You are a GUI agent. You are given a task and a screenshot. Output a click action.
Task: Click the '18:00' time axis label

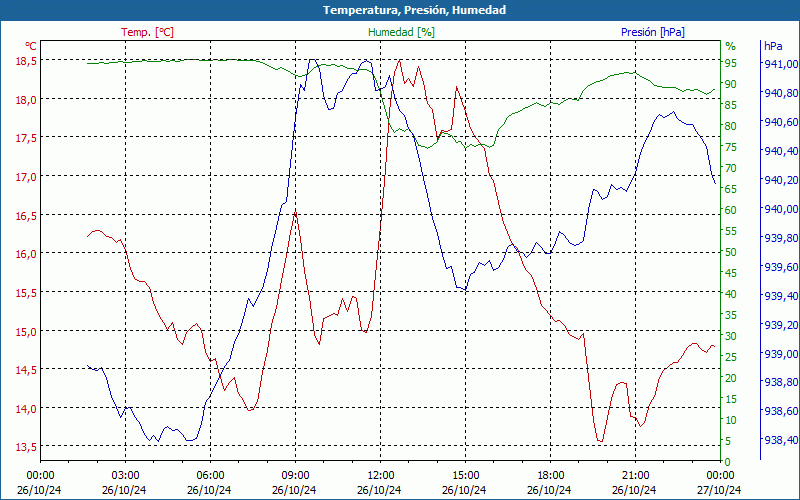click(549, 476)
